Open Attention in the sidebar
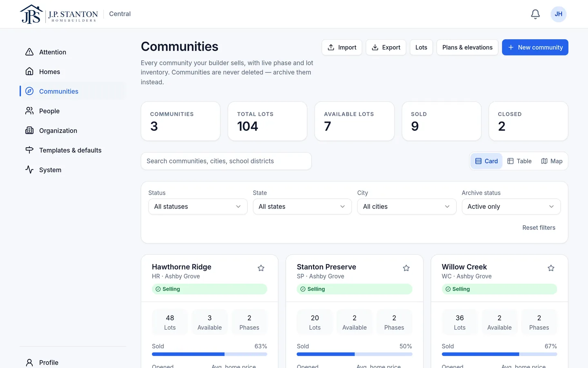The image size is (588, 368). coord(73,52)
